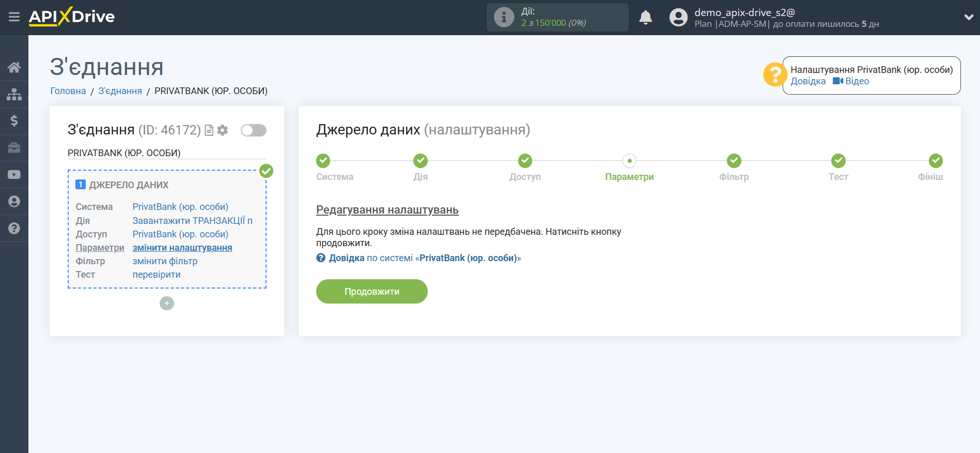The height and width of the screenshot is (453, 980).
Task: Toggle the connection enable switch
Action: pos(253,130)
